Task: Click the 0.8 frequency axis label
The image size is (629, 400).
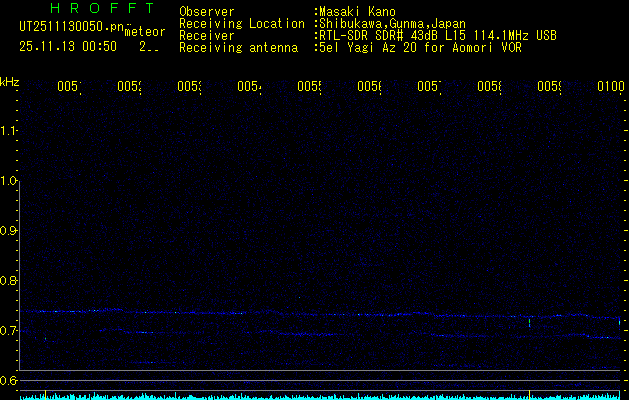Action: (x=9, y=281)
